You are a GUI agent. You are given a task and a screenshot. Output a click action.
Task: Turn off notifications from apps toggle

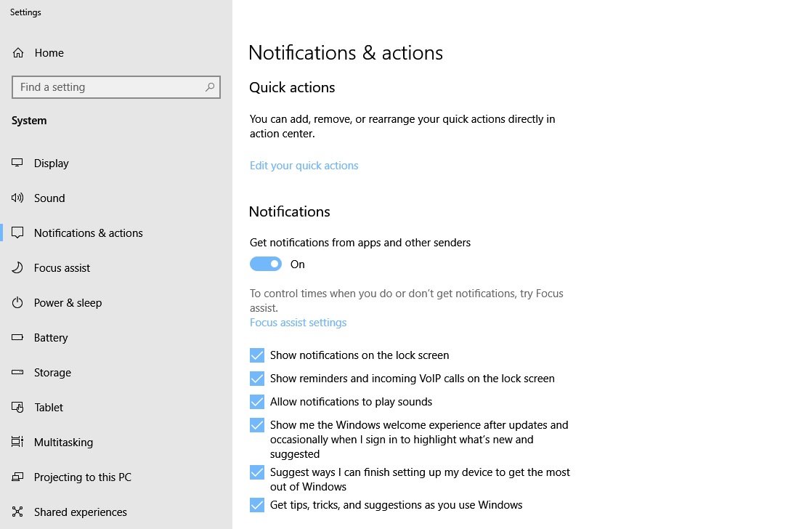[266, 264]
